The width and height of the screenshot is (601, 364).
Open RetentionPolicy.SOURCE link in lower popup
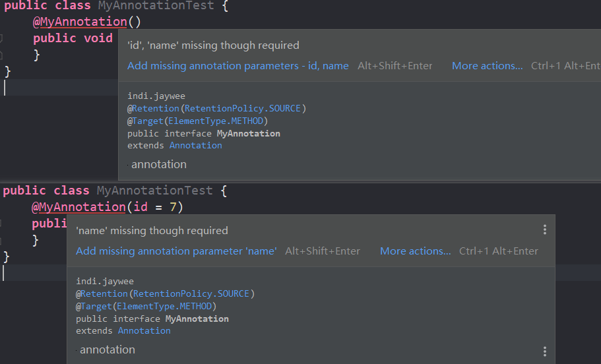(192, 293)
